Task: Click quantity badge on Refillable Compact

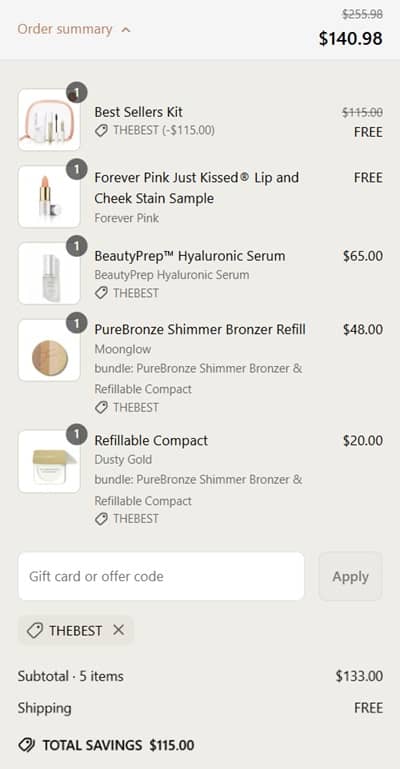Action: pos(76,435)
